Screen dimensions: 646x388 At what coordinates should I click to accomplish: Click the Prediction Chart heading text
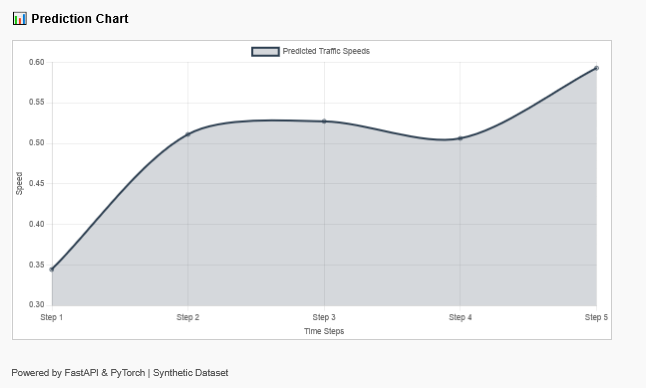point(80,19)
